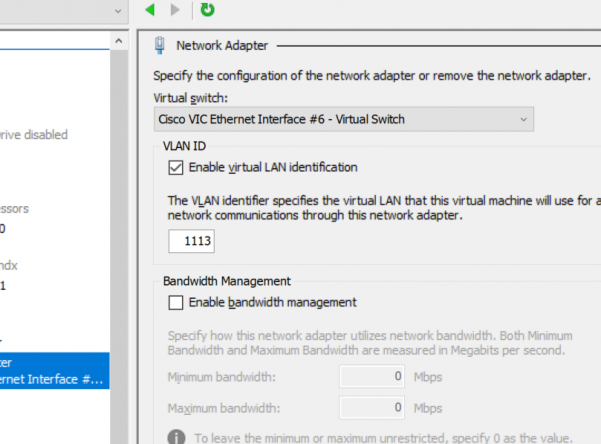Screen dimensions: 601x444
Task: Click the info icon below bandwidth fields
Action: (176, 437)
